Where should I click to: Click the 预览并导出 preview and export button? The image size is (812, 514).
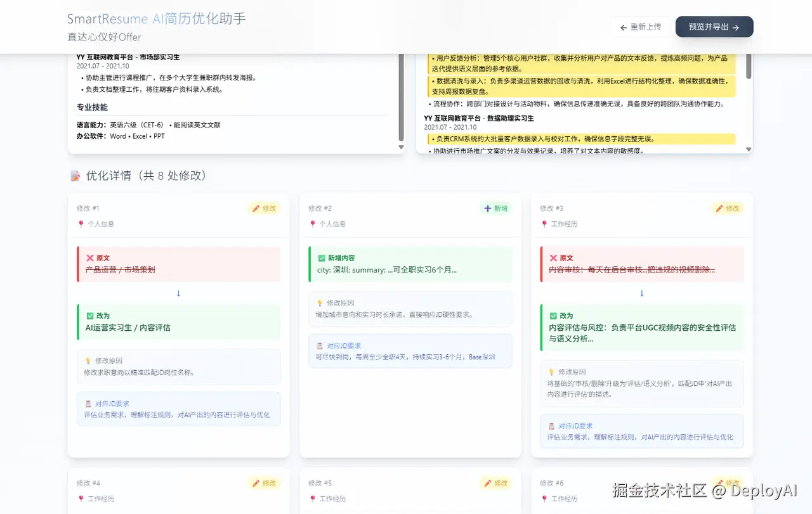[714, 27]
